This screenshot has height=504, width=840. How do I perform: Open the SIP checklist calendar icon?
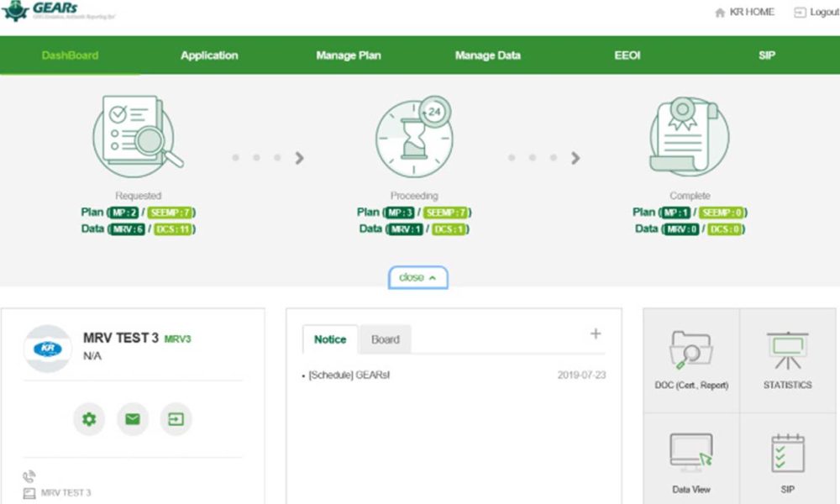tap(788, 453)
